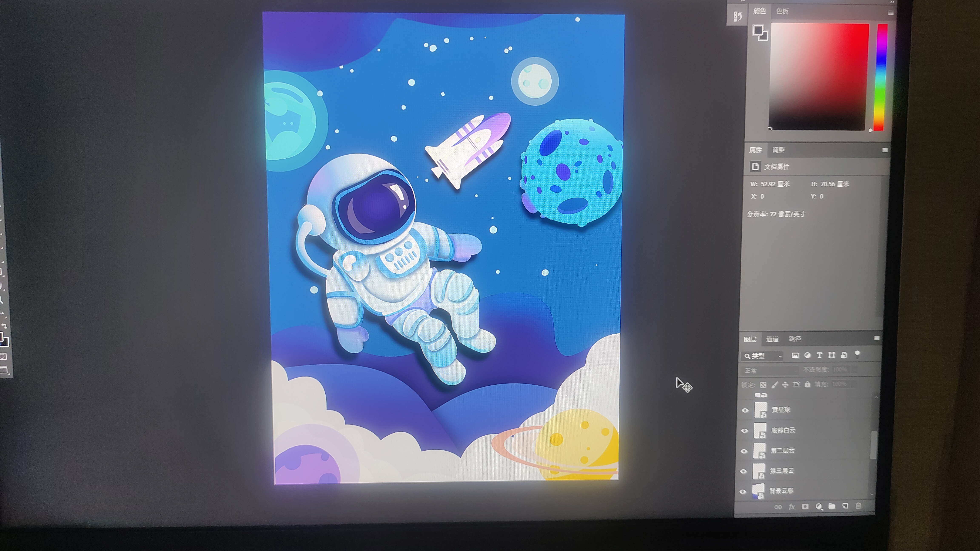
Task: Click the 文档属性 document icon
Action: point(755,166)
